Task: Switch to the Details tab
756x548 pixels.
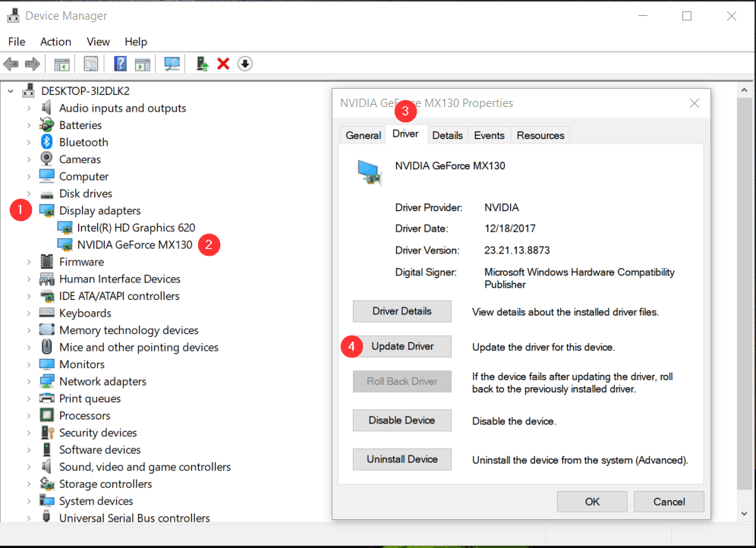Action: tap(447, 135)
